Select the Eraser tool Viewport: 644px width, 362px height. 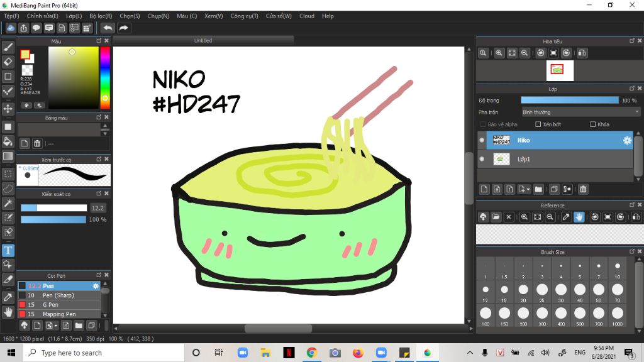8,62
